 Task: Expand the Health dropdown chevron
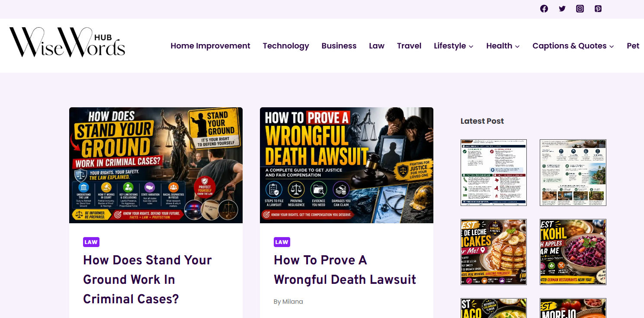(x=517, y=46)
